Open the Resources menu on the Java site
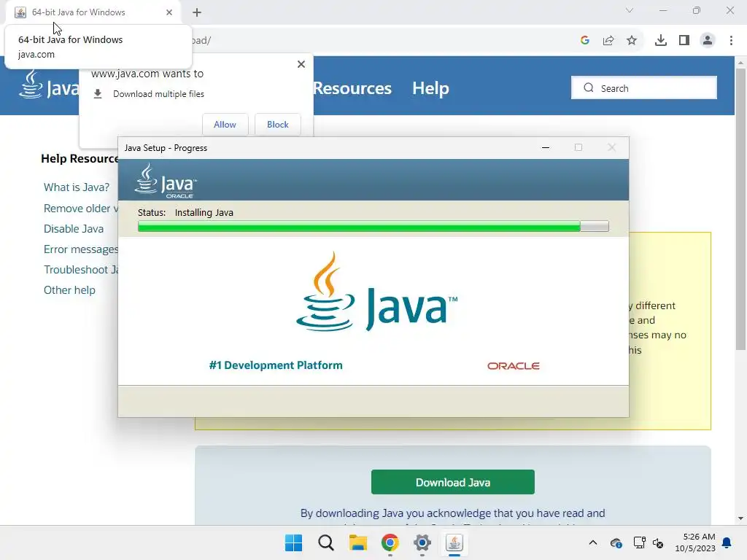 (x=352, y=88)
